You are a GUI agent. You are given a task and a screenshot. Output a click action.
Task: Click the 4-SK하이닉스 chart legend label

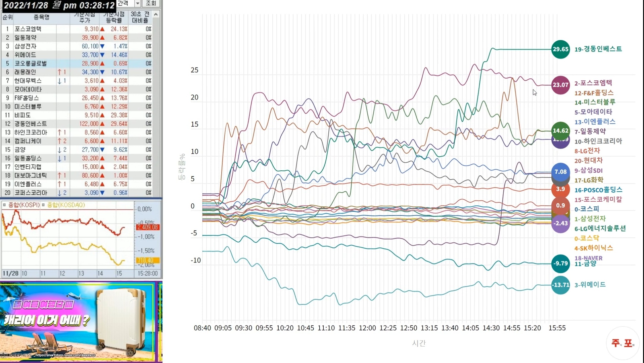tap(594, 248)
